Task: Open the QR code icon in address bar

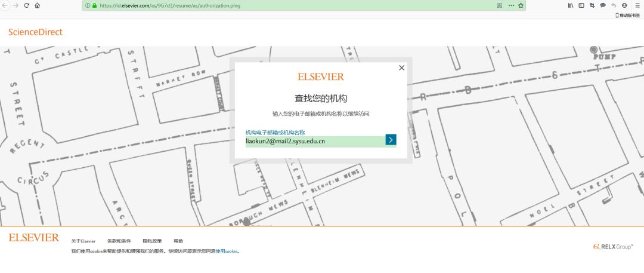Action: [500, 6]
